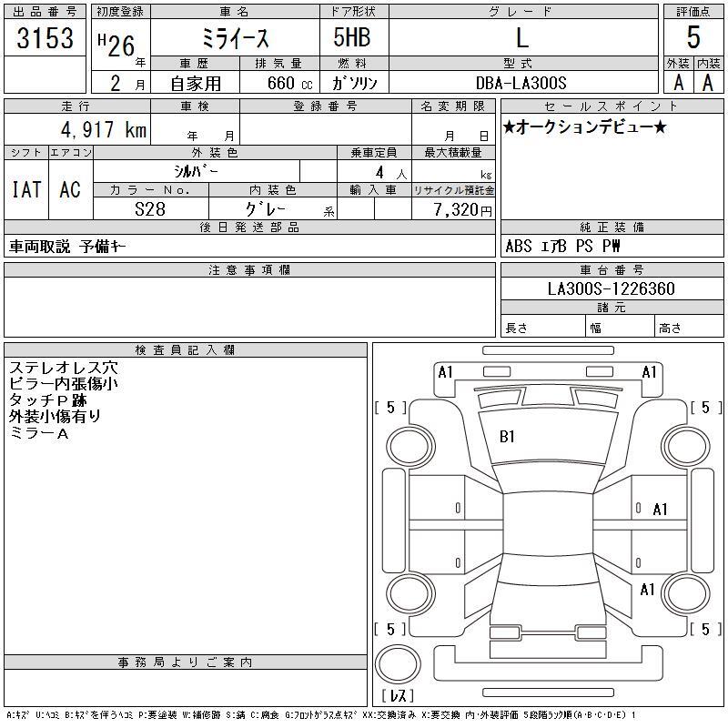Select the recycle deposit 7,320円
Image resolution: width=728 pixels, height=728 pixels.
click(x=463, y=210)
